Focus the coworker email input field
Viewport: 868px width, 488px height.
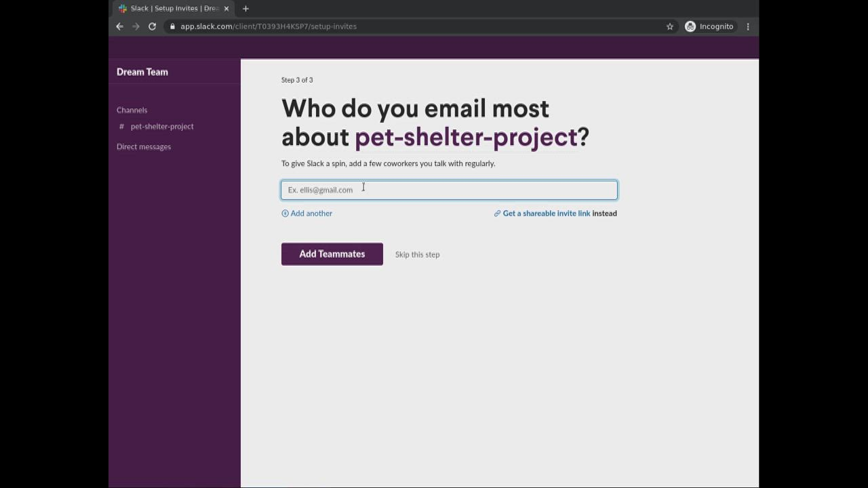click(450, 190)
